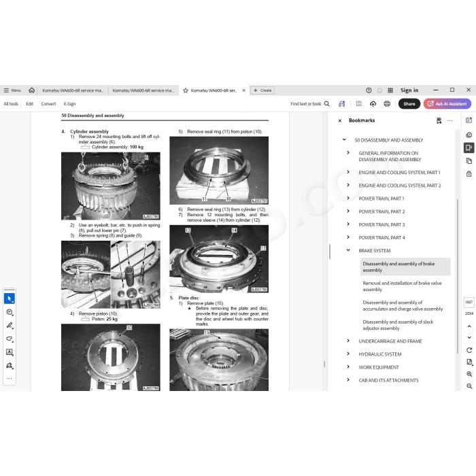This screenshot has width=476, height=476.
Task: Select the freehand draw loop tool
Action: click(10, 339)
